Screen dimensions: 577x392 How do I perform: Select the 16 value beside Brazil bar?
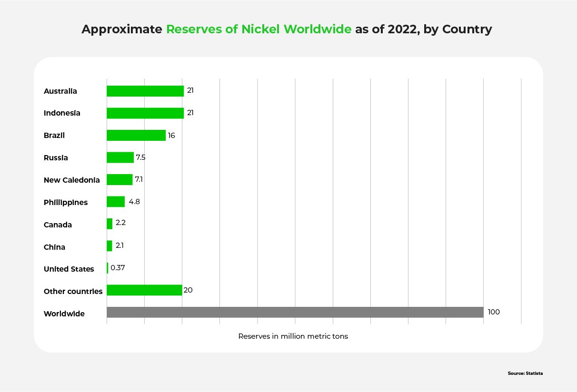coord(171,136)
